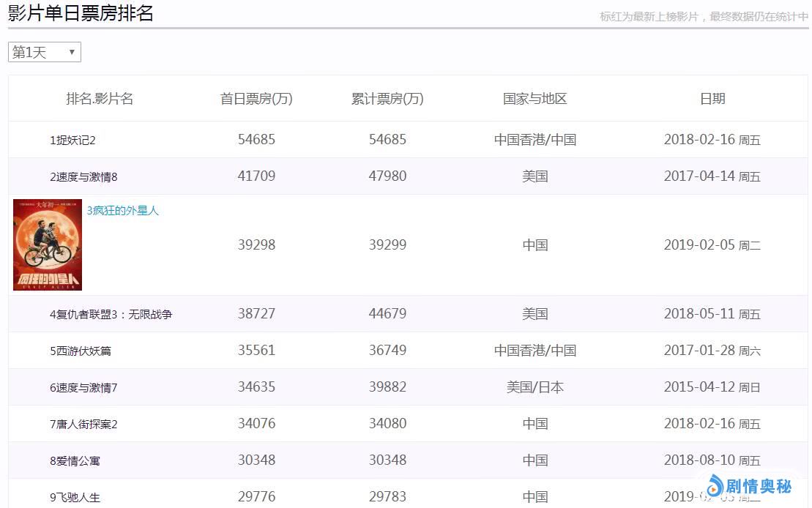Open the 第1天 day dropdown
Screen dimensions: 812x508
click(44, 52)
